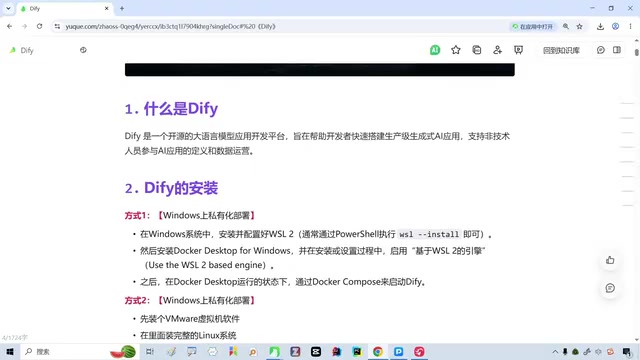This screenshot has width=640, height=360.
Task: Open the floating comment button
Action: pos(610,288)
